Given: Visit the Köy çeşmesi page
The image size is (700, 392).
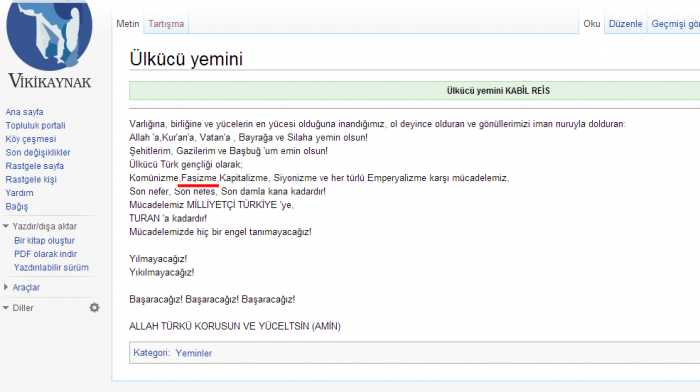Looking at the screenshot, I should coord(31,139).
